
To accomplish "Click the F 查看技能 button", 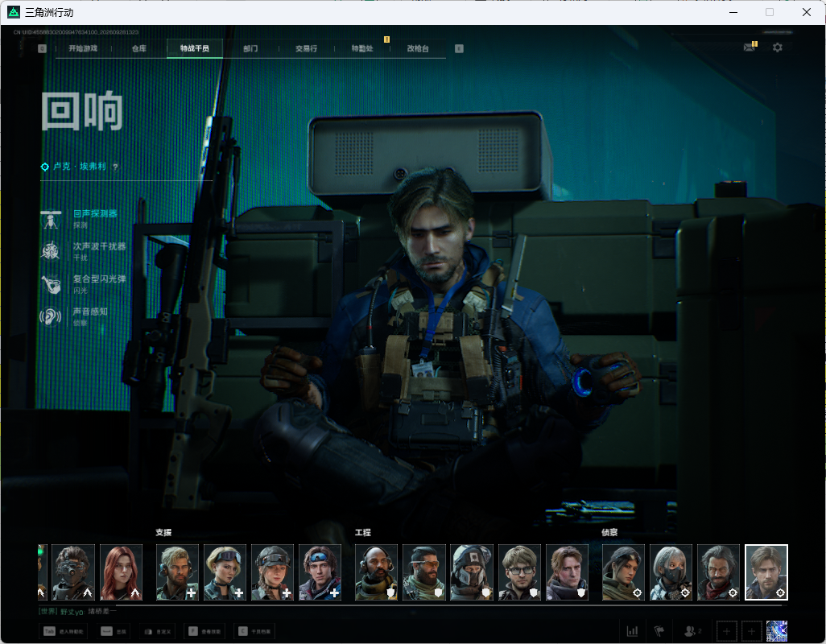I will (205, 631).
